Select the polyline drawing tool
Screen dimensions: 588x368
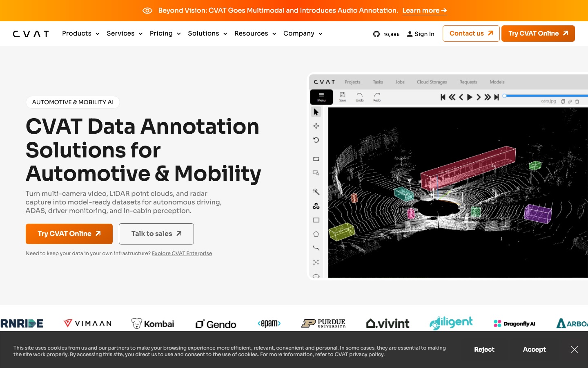point(316,248)
